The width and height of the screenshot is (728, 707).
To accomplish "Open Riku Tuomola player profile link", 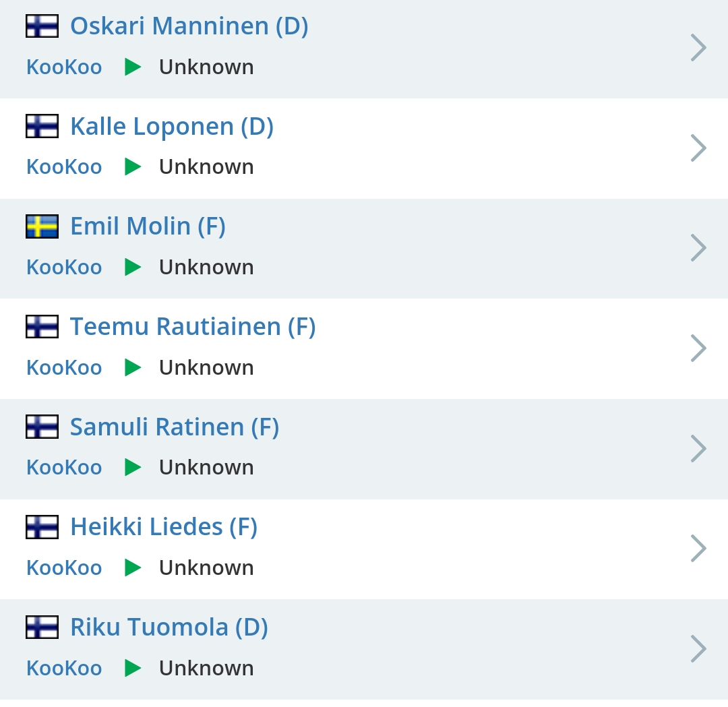I will tap(169, 627).
